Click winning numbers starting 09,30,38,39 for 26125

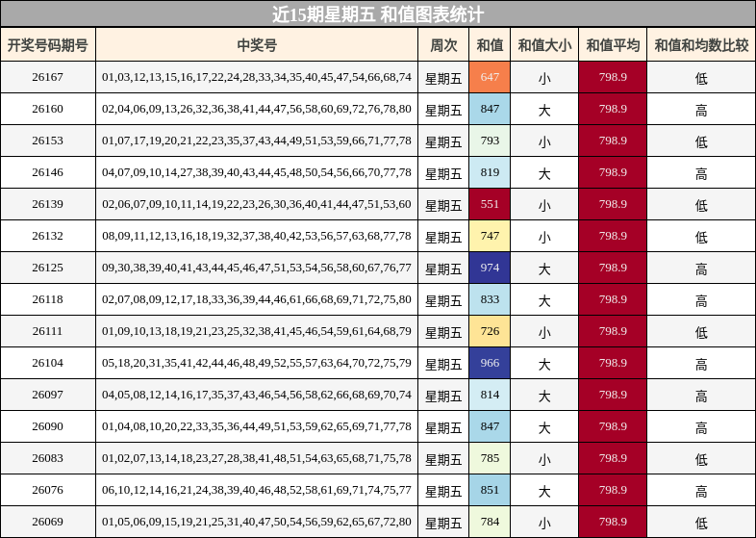(257, 268)
